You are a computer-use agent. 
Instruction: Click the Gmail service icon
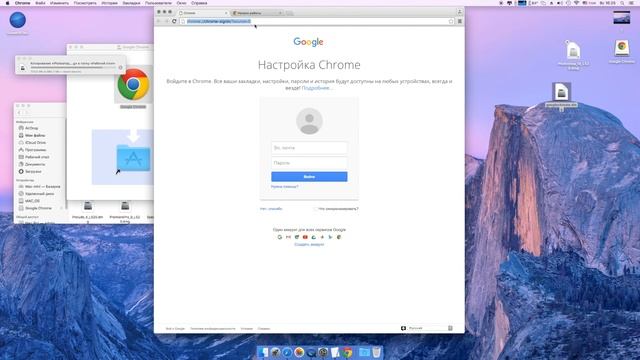[288, 237]
